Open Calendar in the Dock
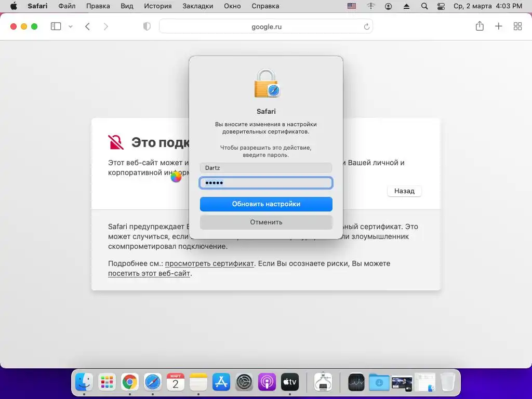 (176, 382)
